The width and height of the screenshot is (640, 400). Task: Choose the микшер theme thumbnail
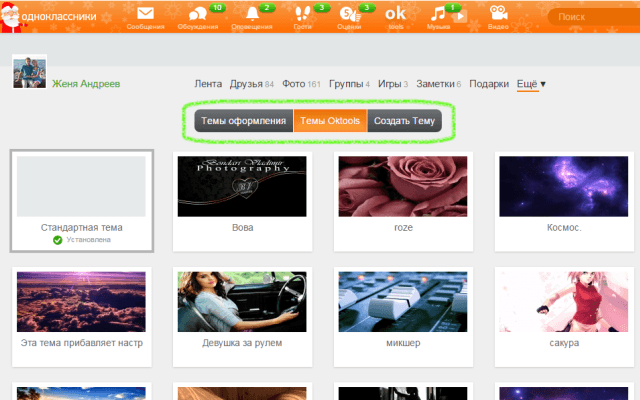(403, 302)
